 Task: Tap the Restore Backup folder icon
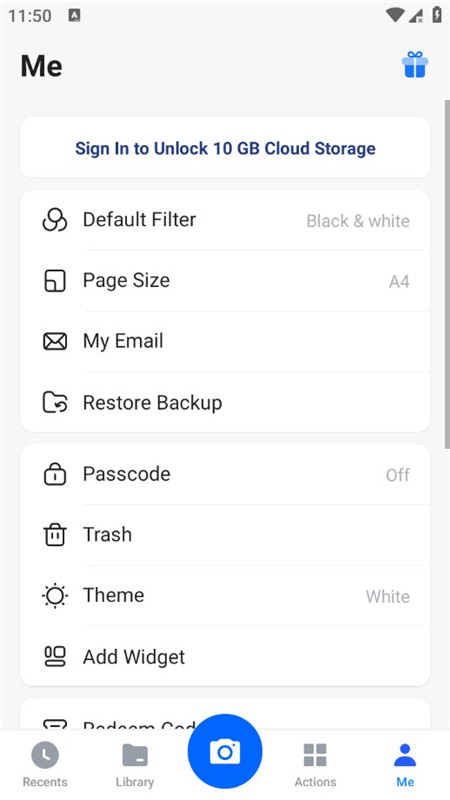[x=55, y=403]
